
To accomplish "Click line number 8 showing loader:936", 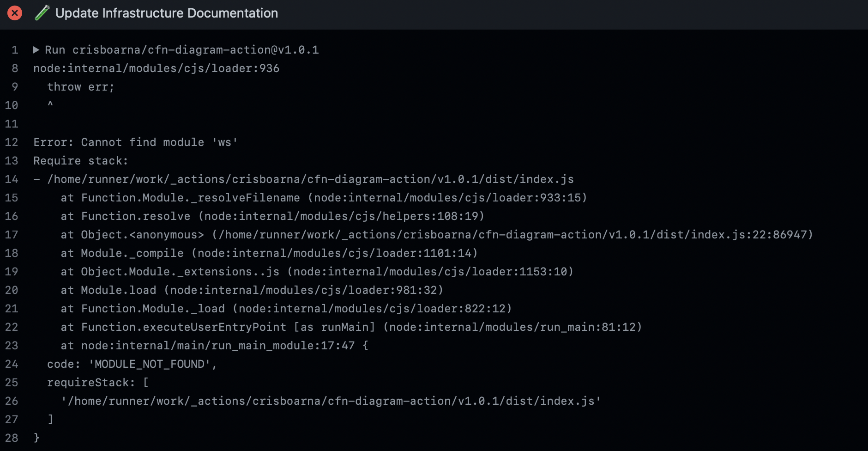I will pyautogui.click(x=14, y=68).
